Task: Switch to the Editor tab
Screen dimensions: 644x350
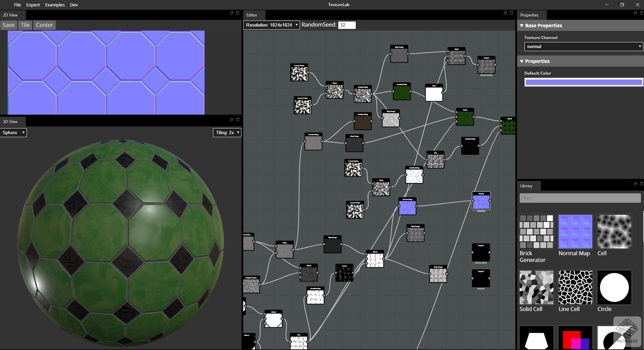Action: pos(252,15)
